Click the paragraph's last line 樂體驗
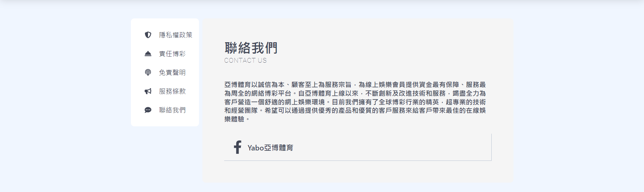 [237, 119]
